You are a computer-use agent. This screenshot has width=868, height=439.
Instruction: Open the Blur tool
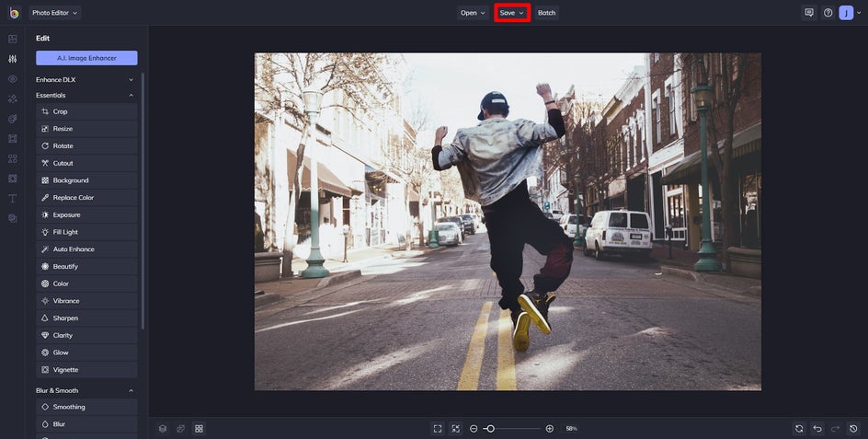pos(87,424)
